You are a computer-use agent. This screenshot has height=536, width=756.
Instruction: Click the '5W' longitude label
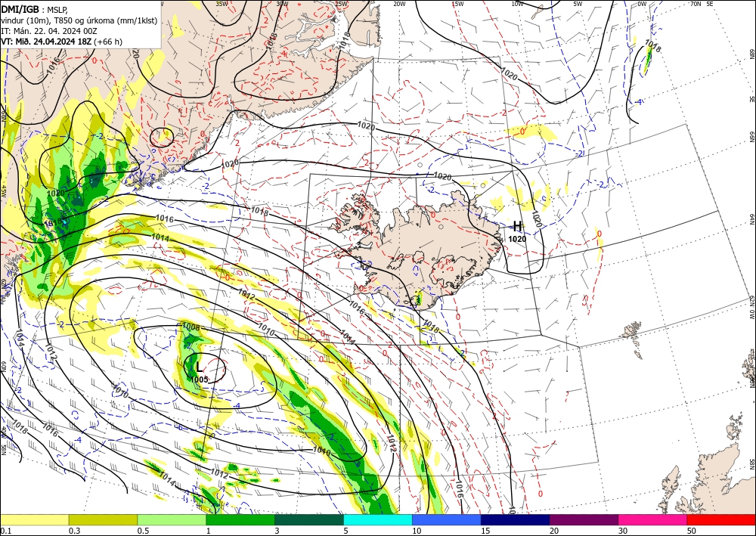578,4
